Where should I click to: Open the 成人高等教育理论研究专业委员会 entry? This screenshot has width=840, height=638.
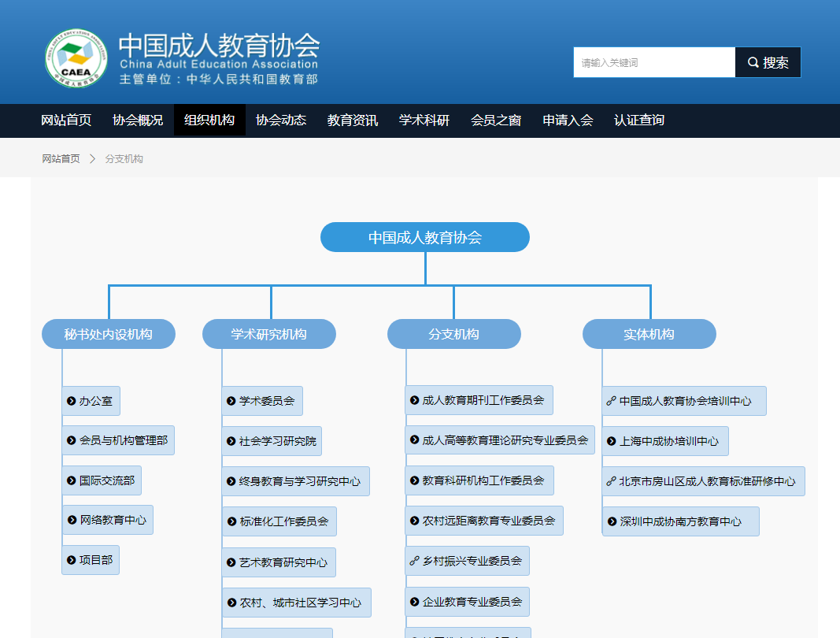(501, 440)
